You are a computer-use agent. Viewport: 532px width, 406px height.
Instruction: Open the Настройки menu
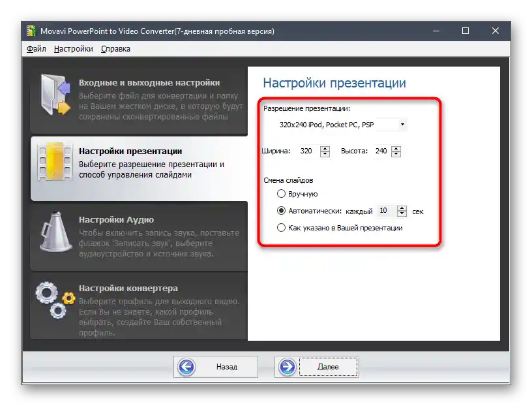coord(73,49)
